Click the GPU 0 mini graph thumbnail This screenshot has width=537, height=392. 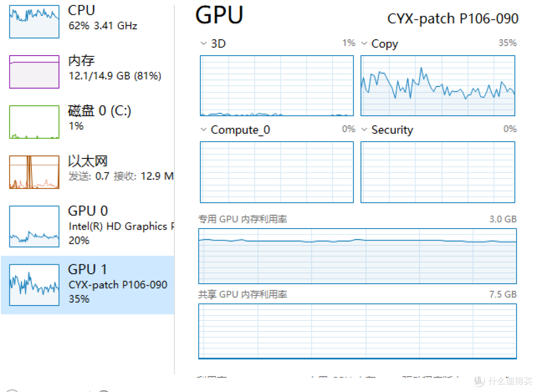34,227
